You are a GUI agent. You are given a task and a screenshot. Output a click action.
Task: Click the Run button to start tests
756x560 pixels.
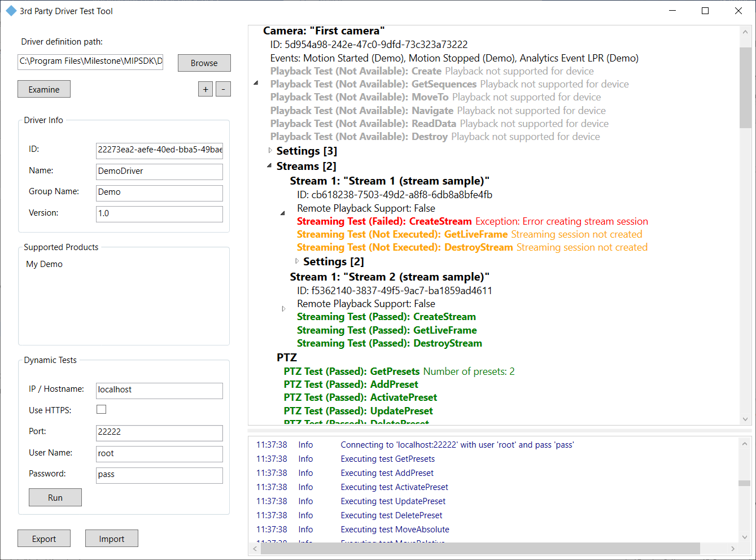click(x=55, y=497)
